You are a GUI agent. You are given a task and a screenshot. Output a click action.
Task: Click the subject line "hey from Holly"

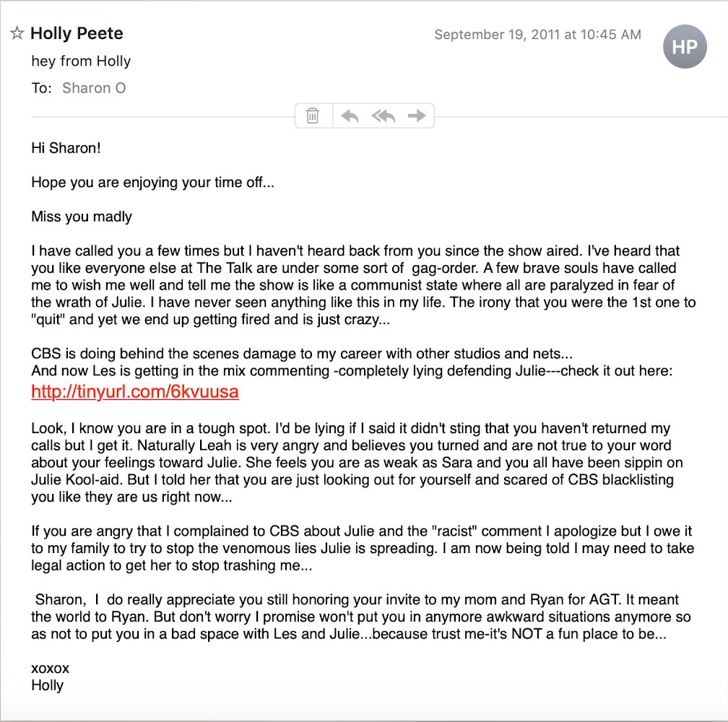[81, 61]
